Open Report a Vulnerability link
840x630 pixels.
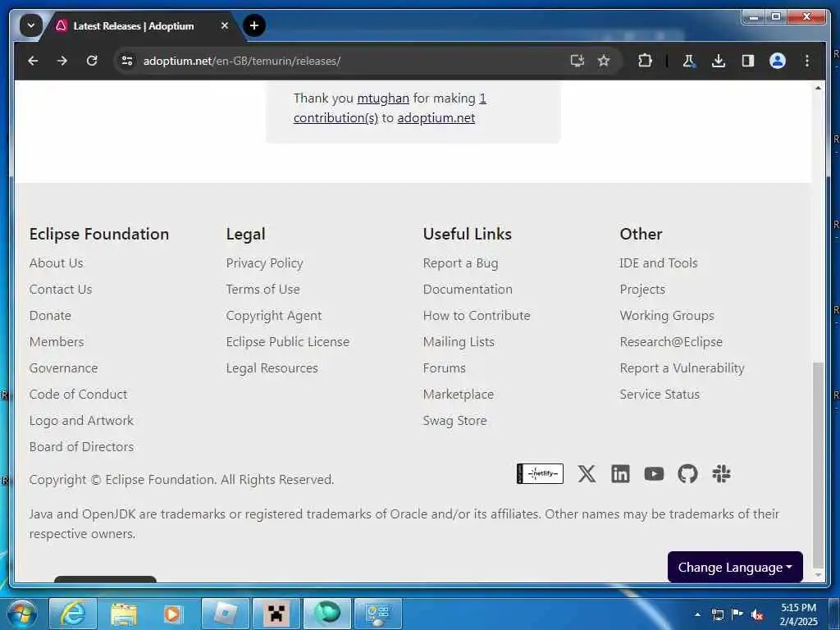682,368
